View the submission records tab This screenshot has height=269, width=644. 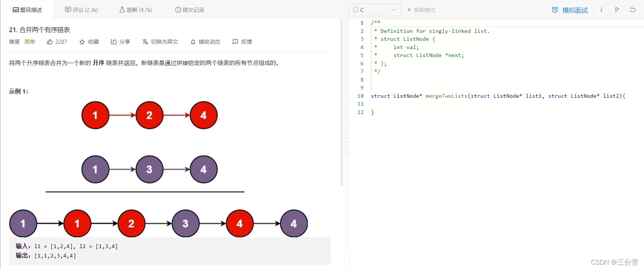tap(190, 10)
